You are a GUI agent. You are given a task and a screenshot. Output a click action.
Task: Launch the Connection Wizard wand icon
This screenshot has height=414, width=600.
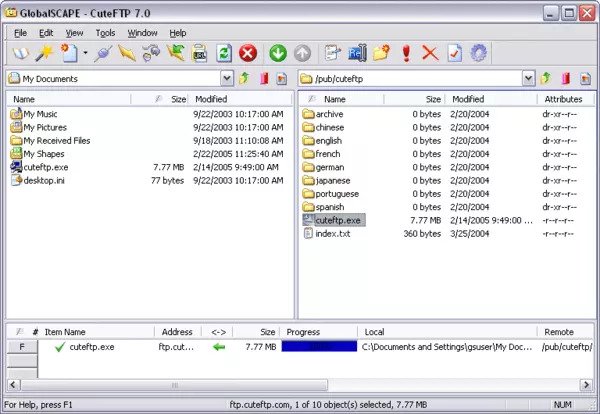pyautogui.click(x=44, y=53)
